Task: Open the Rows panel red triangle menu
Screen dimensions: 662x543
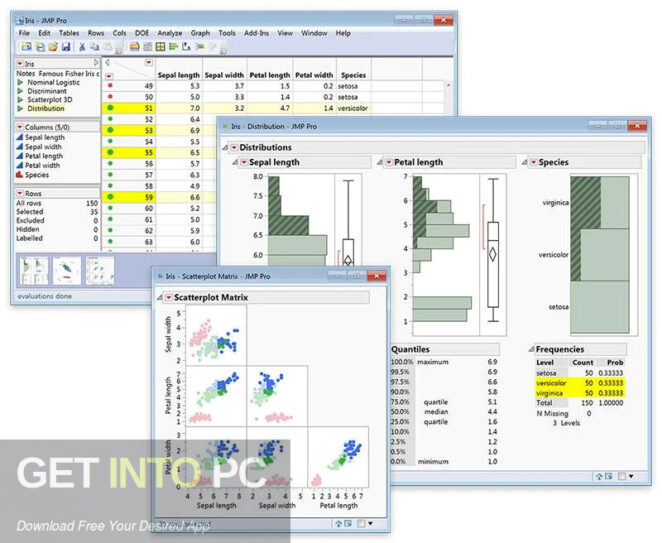Action: click(20, 193)
